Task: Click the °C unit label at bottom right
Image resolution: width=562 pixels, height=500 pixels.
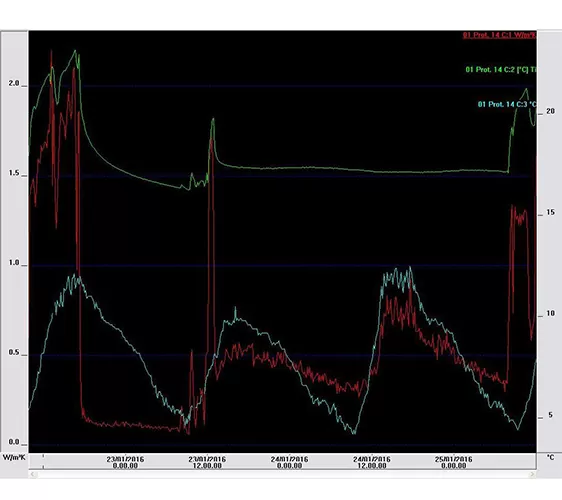Action: point(550,457)
